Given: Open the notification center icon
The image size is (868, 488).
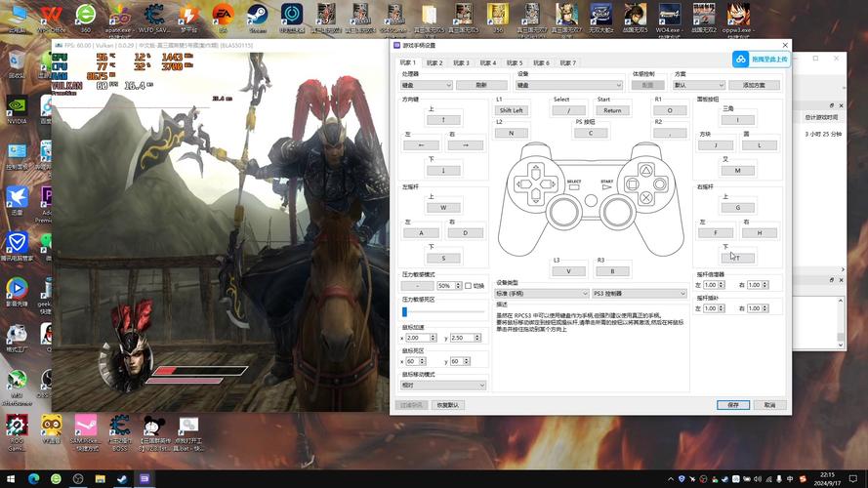Looking at the screenshot, I should [853, 479].
